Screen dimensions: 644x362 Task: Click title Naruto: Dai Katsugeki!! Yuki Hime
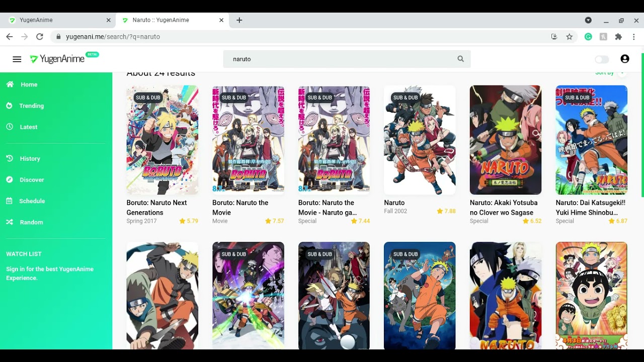click(x=591, y=208)
